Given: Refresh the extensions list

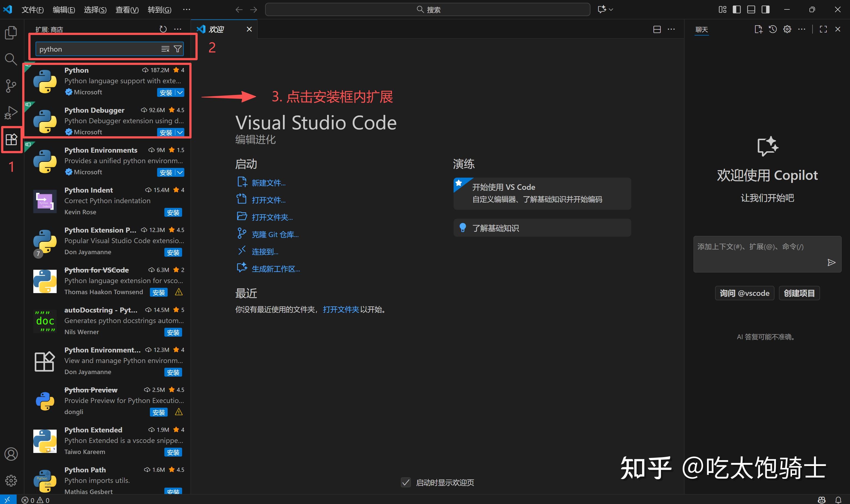Looking at the screenshot, I should [x=163, y=29].
